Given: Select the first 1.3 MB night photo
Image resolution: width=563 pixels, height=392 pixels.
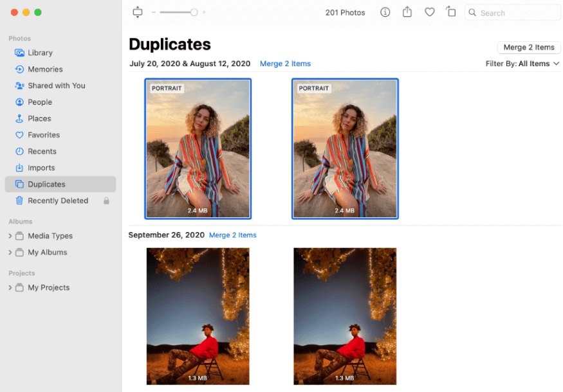Looking at the screenshot, I should [x=198, y=316].
